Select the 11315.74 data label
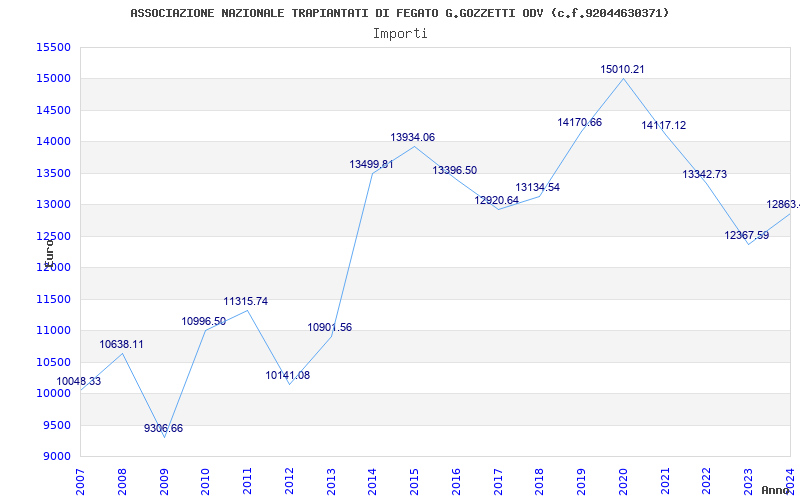This screenshot has height=500, width=800. (x=245, y=302)
